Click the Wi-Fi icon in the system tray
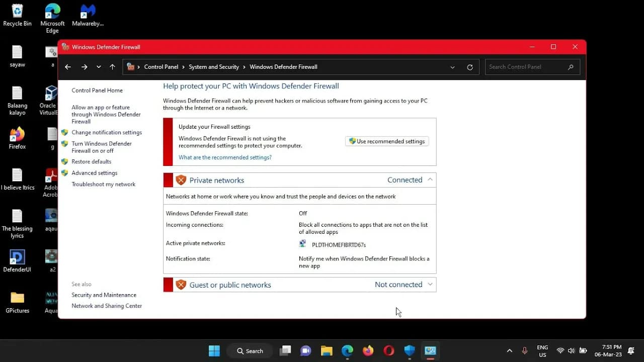644x362 pixels. (x=560, y=350)
